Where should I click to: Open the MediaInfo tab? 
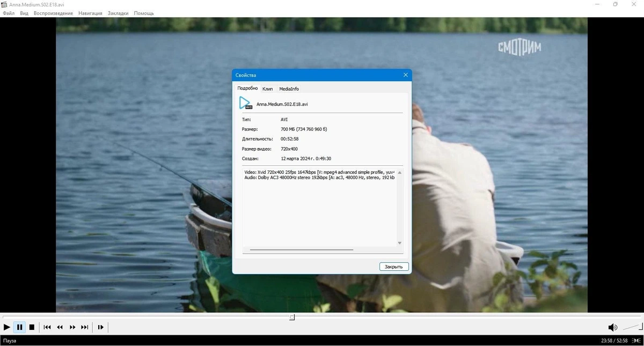tap(289, 89)
